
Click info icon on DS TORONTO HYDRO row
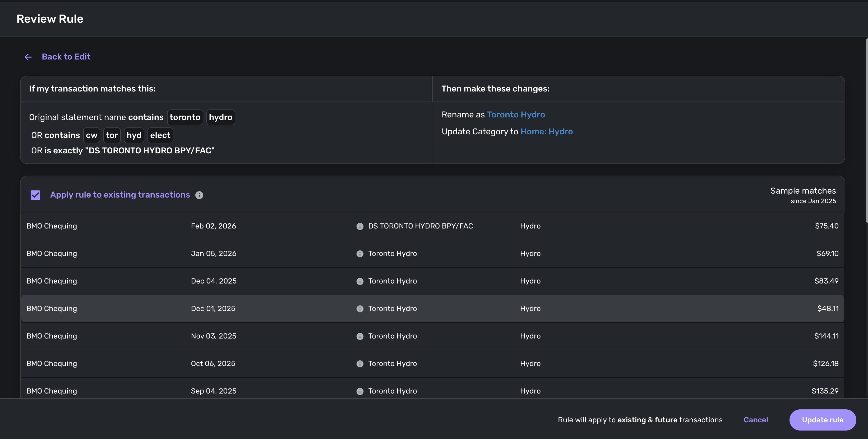coord(360,226)
